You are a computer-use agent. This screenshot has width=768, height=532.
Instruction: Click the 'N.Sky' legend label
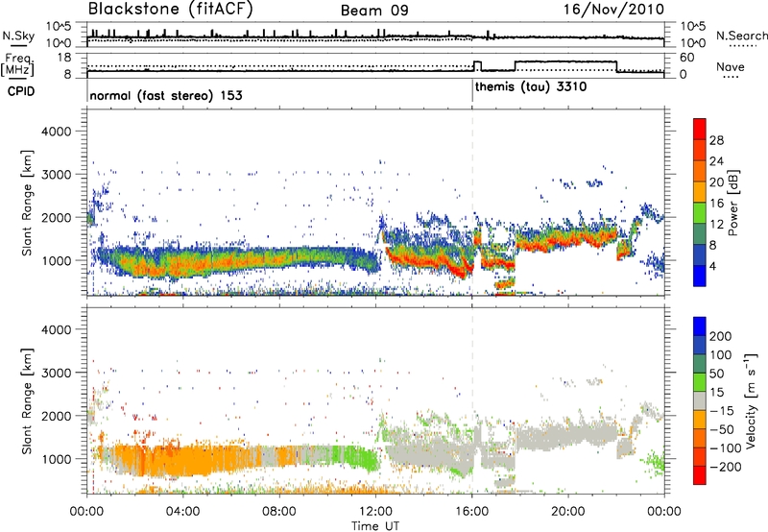(x=18, y=36)
